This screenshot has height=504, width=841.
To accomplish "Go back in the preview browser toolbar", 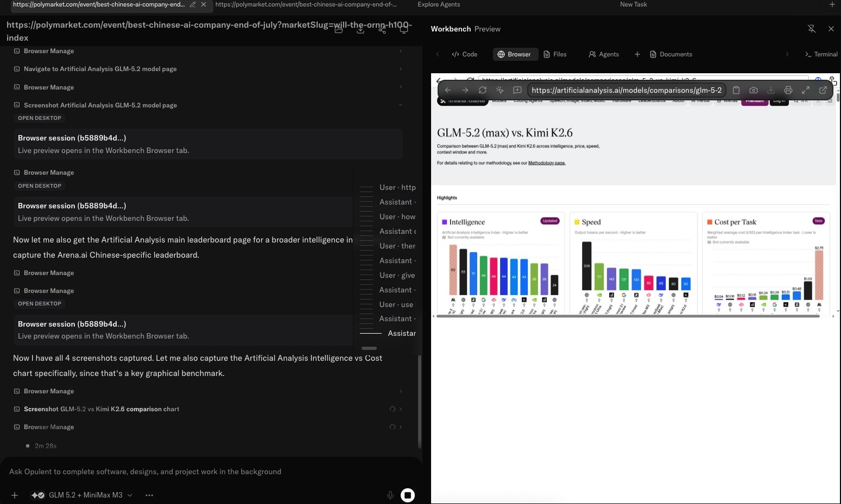I will pyautogui.click(x=448, y=90).
